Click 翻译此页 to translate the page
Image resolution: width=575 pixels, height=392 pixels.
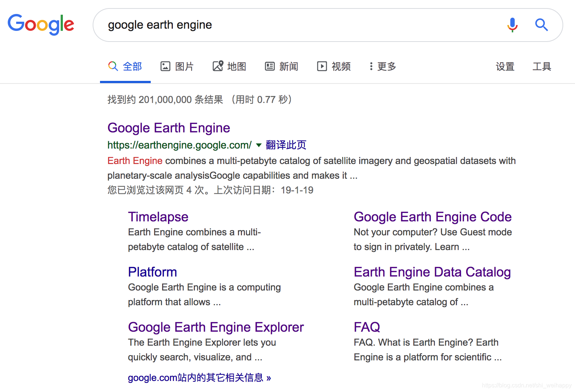286,145
